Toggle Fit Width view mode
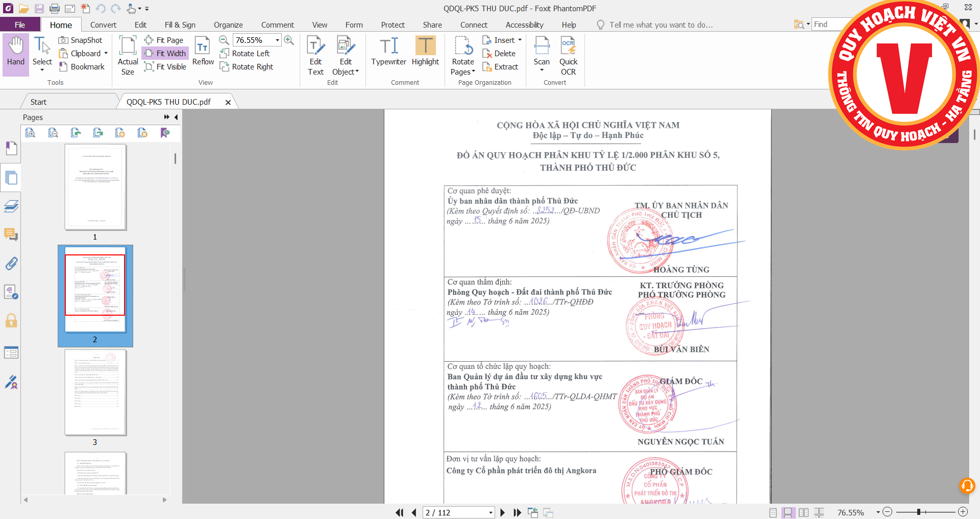 pyautogui.click(x=165, y=54)
